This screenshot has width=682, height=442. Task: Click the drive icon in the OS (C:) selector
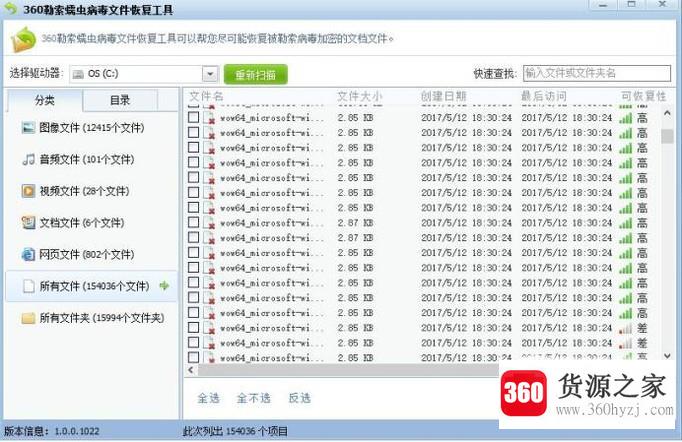78,74
